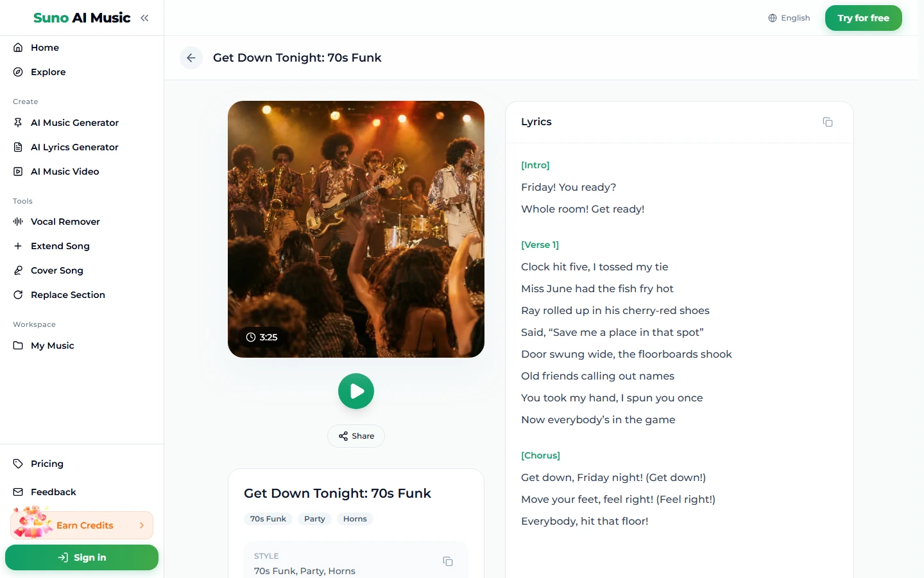
Task: Collapse the sidebar with double-chevron icon
Action: 144,18
